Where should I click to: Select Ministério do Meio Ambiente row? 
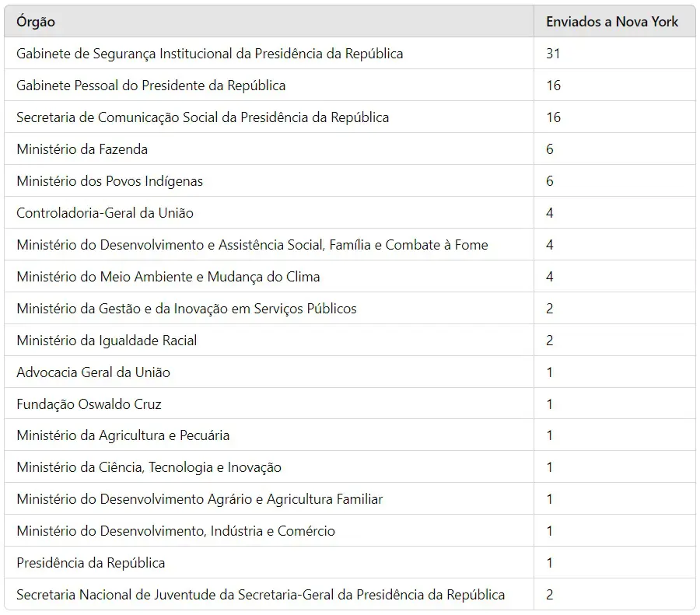(x=350, y=276)
